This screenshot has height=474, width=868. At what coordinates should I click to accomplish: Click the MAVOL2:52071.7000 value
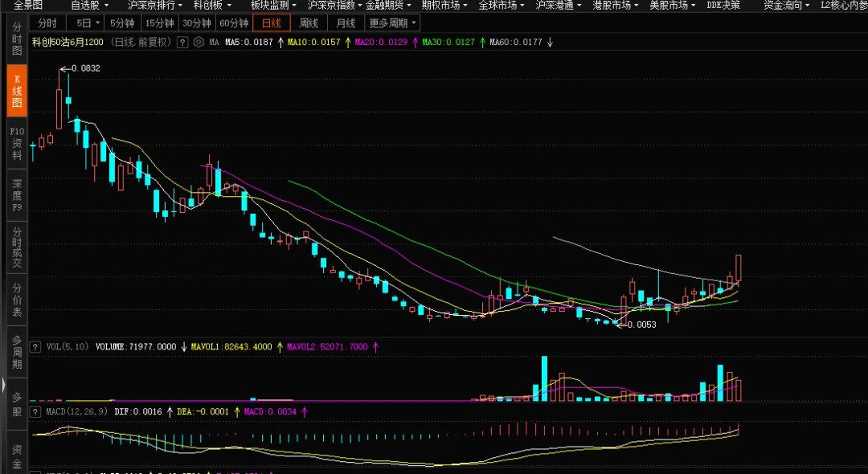coord(327,347)
